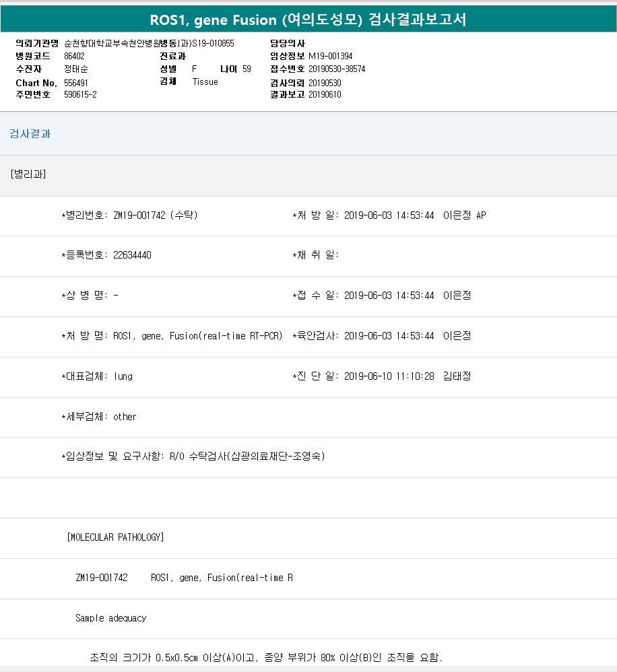Click 접수번호 value 20190530-38574
Image resolution: width=617 pixels, height=672 pixels.
click(337, 69)
